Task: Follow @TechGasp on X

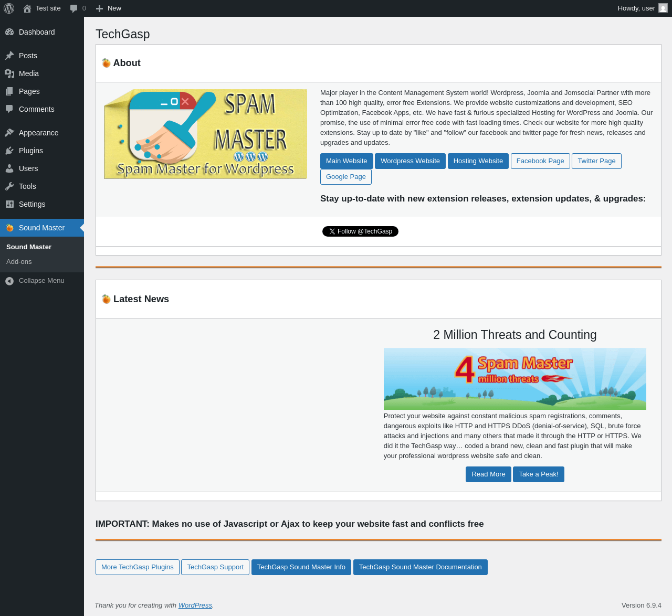Action: tap(360, 231)
